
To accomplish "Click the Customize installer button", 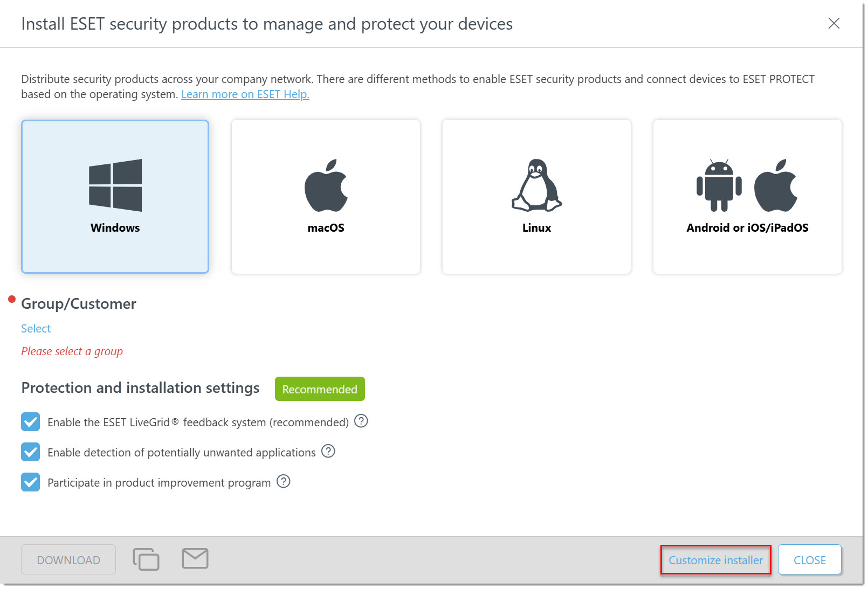I will point(716,560).
